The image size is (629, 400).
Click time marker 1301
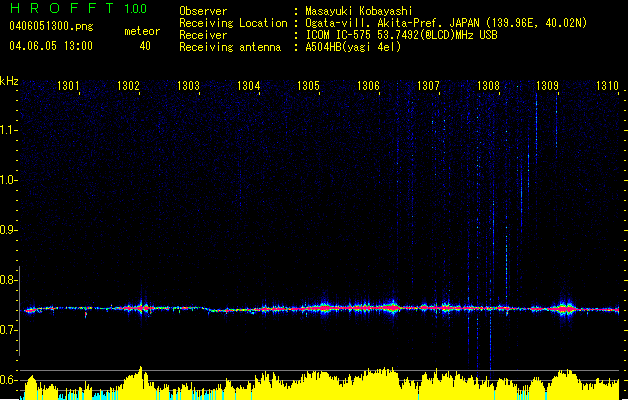(68, 86)
